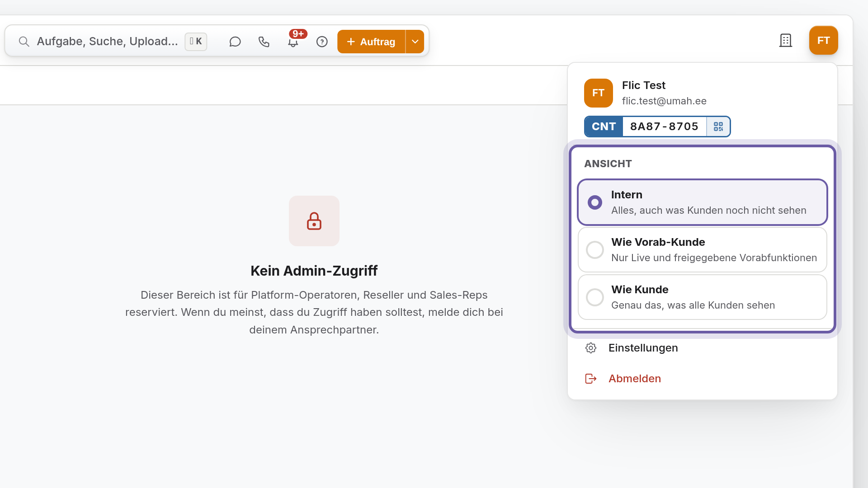868x488 pixels.
Task: Click the phone call icon
Action: coord(264,42)
